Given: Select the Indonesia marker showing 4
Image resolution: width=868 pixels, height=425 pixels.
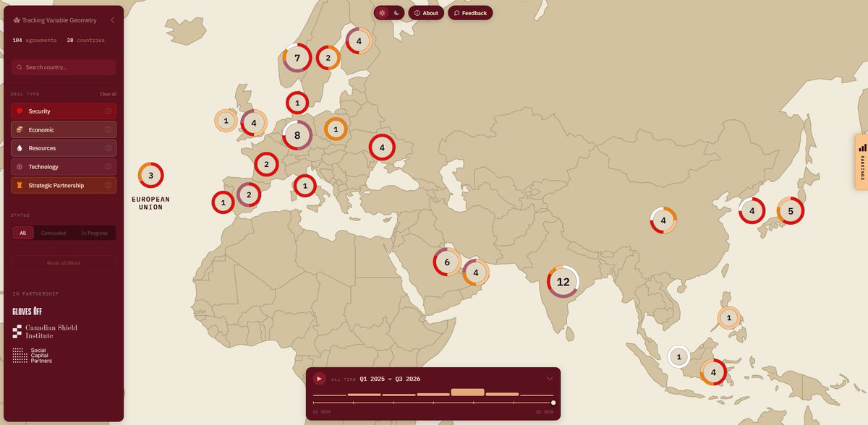Looking at the screenshot, I should click(x=713, y=372).
